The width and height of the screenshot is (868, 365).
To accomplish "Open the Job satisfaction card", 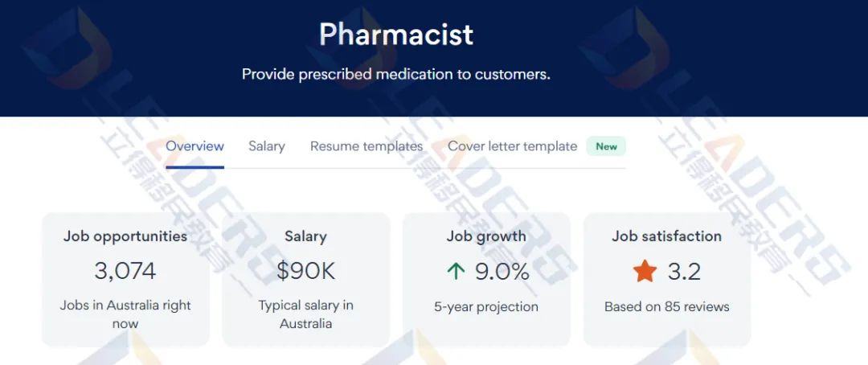I will pyautogui.click(x=667, y=280).
